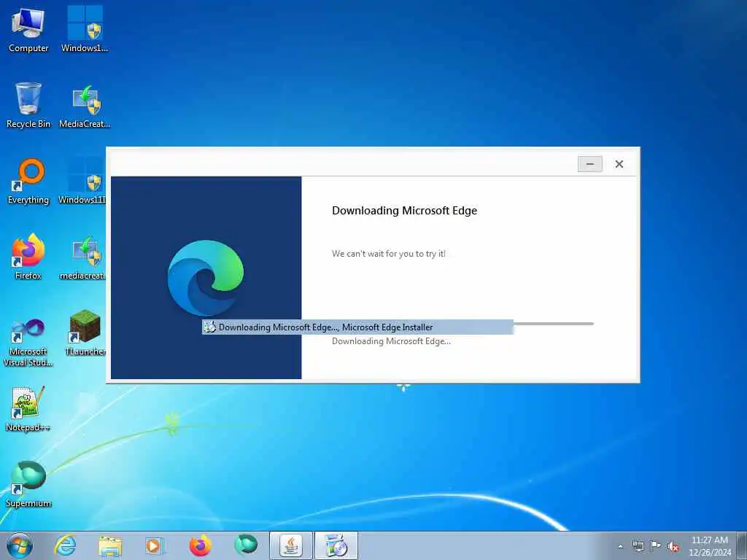Show hidden tray icons arrow
Screen dimensions: 747x560
point(620,546)
